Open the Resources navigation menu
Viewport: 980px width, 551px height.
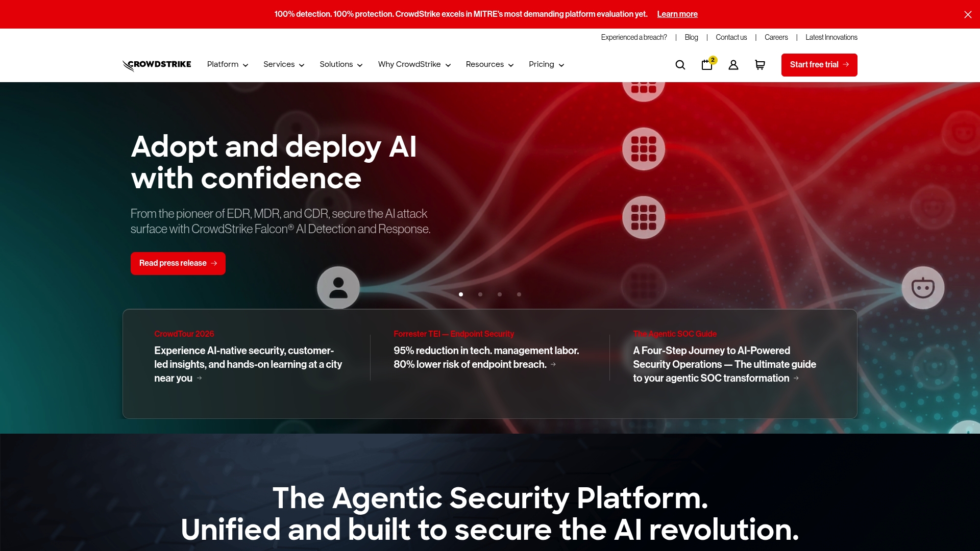pos(489,65)
